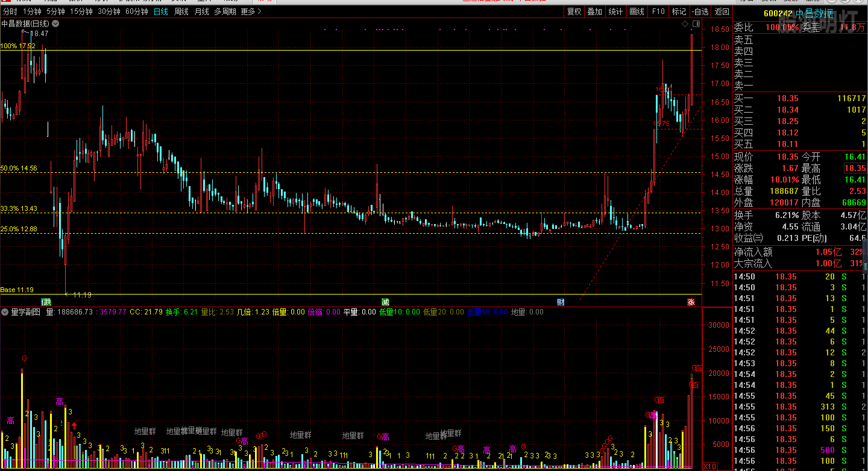
Task: Open dropdown next to 量学副图 indicator
Action: point(5,312)
